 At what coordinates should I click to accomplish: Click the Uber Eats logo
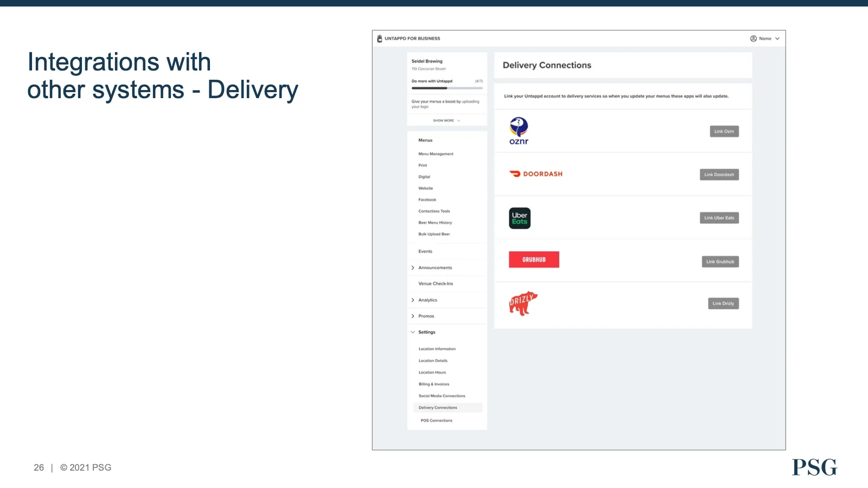[520, 218]
